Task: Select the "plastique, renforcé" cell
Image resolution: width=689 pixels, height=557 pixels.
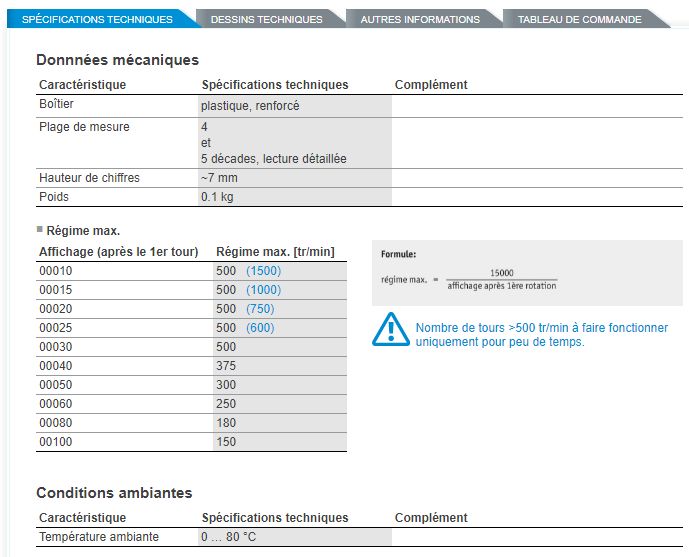Action: (250, 105)
